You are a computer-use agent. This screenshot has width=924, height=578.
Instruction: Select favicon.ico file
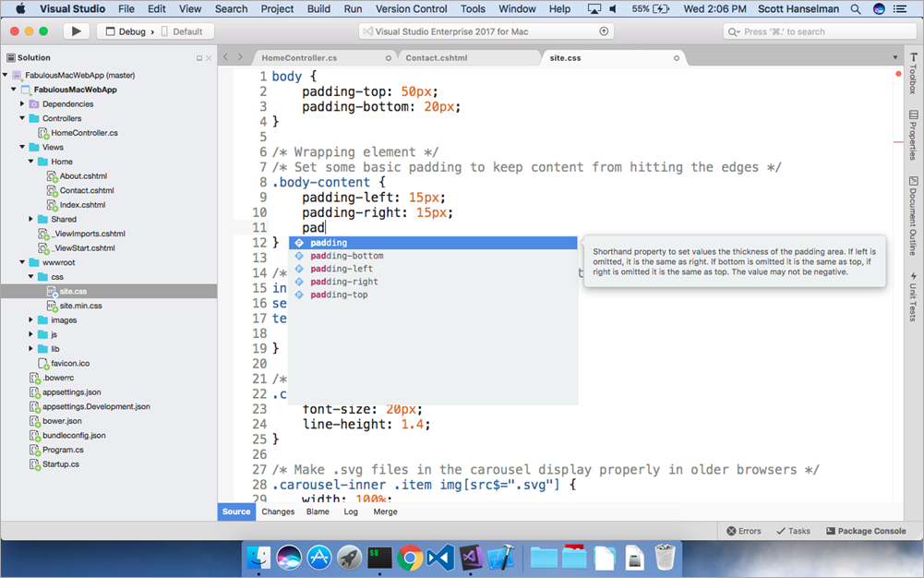(69, 363)
